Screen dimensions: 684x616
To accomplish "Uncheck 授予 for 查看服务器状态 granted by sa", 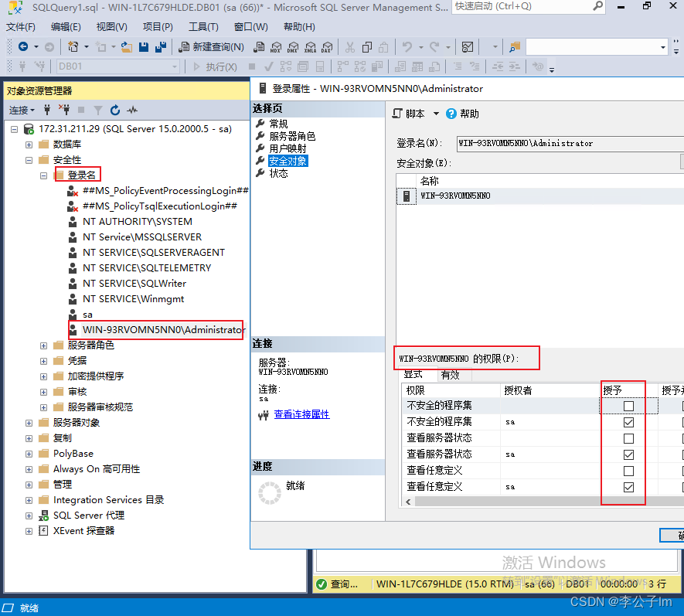I will click(x=628, y=454).
